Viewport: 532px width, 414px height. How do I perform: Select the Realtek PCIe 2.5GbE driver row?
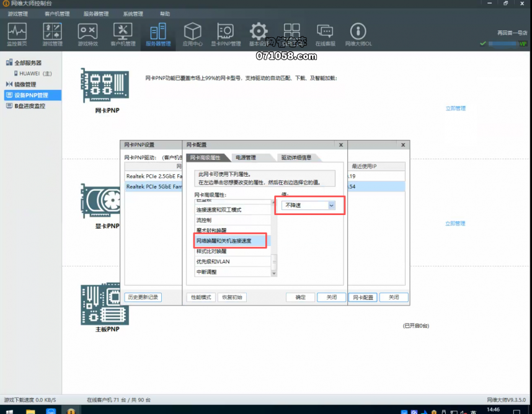[154, 176]
